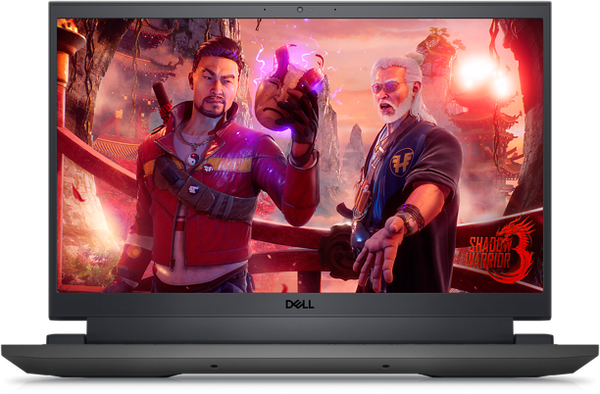Click the laptop hinge bar below the Dell logo
600x394 pixels.
click(x=300, y=331)
